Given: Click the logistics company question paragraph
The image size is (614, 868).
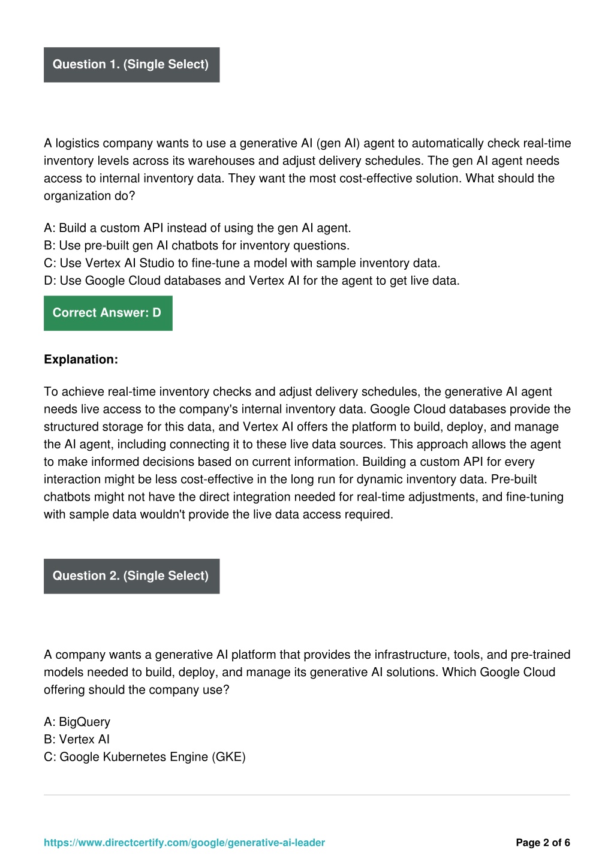Looking at the screenshot, I should click(x=307, y=169).
